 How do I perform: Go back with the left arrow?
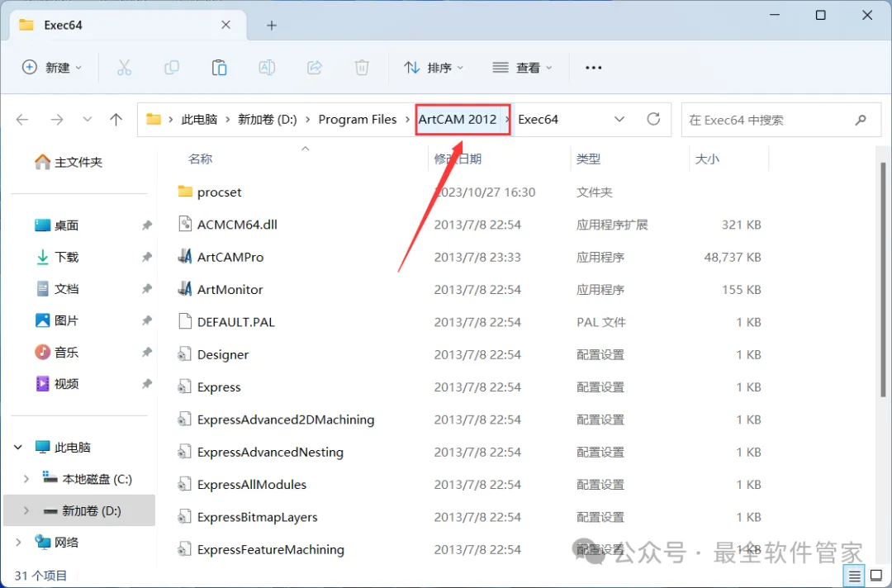[x=22, y=120]
